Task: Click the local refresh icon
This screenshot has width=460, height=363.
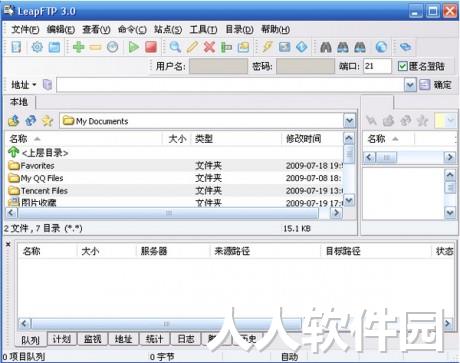Action: click(x=31, y=121)
